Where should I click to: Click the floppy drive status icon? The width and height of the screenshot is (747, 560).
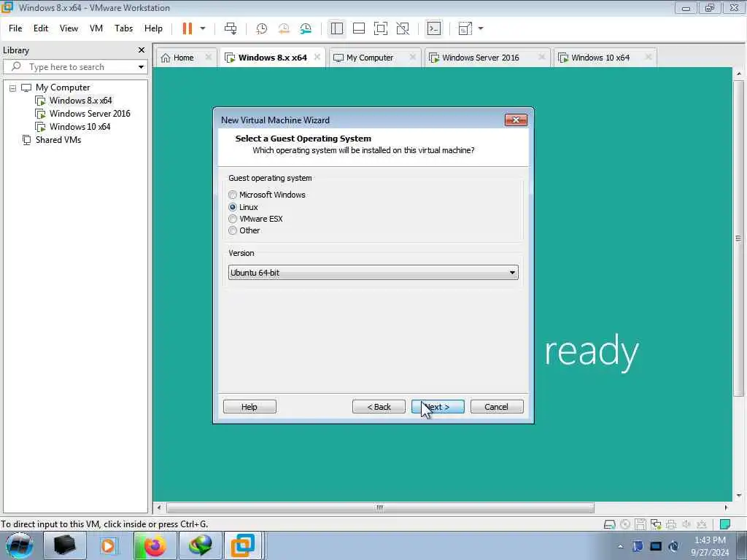pyautogui.click(x=640, y=524)
